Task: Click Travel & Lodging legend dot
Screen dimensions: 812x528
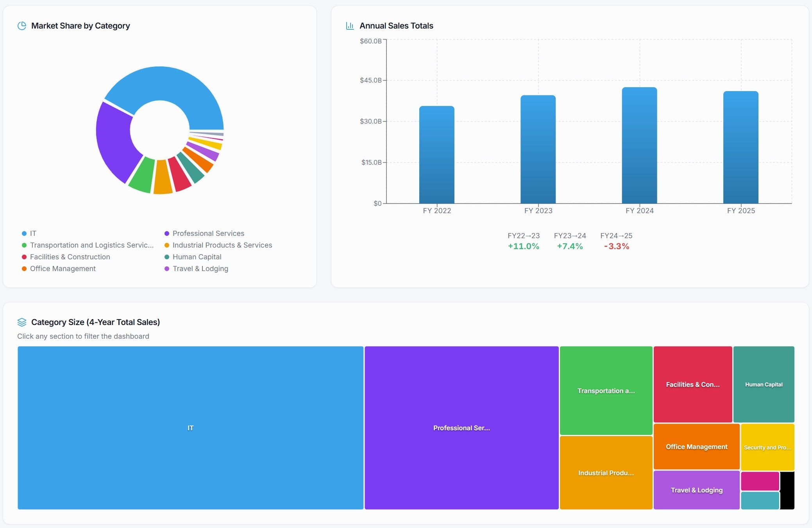Action: coord(167,269)
